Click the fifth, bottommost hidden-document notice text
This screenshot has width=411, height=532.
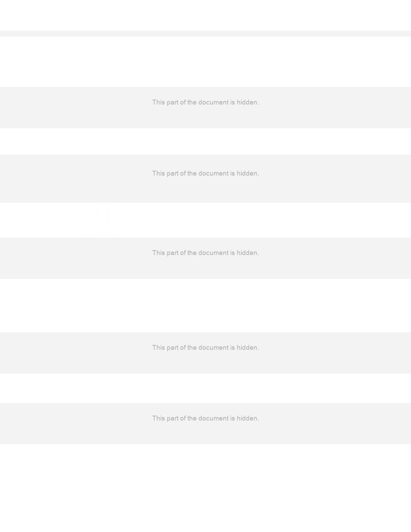coord(205,418)
